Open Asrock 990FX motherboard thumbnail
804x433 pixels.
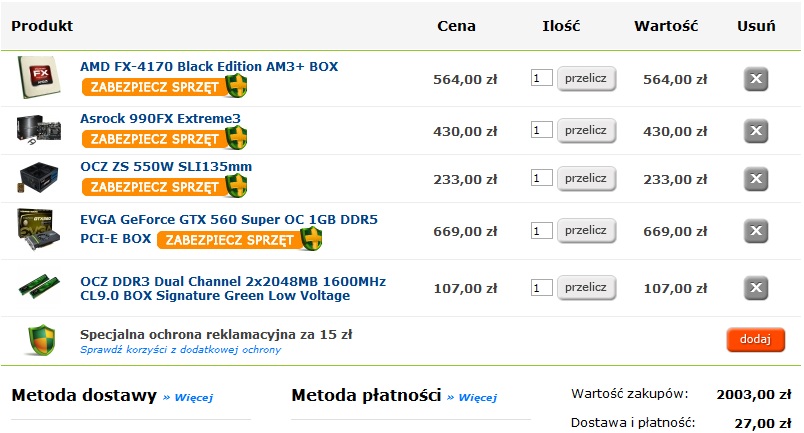coord(39,129)
